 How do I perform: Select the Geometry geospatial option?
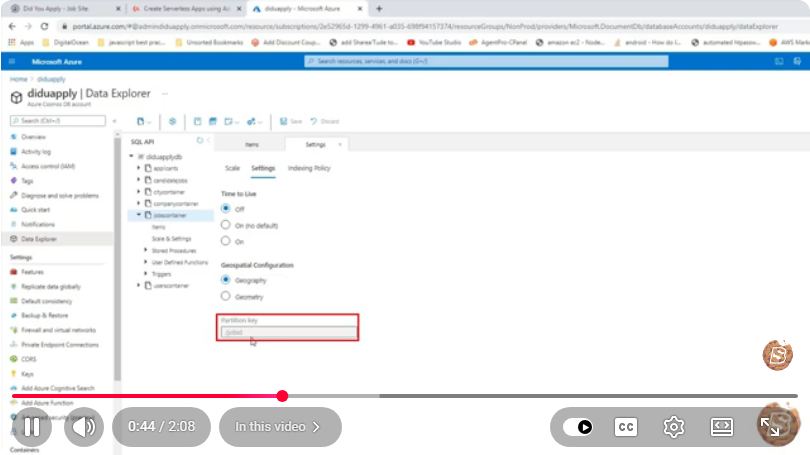[x=225, y=296]
